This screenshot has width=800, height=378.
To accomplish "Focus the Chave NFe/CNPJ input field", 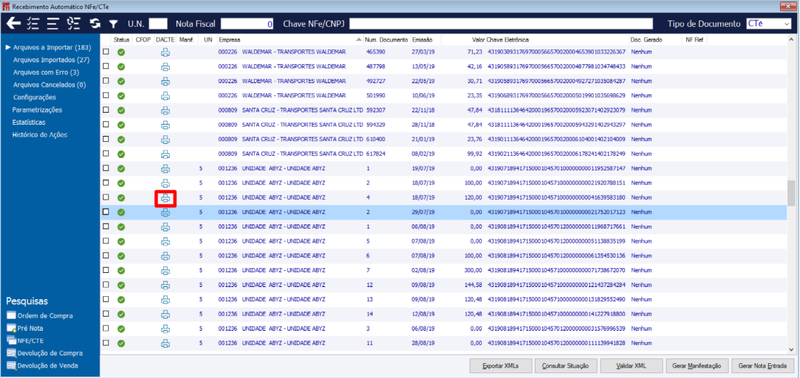I will (x=501, y=23).
